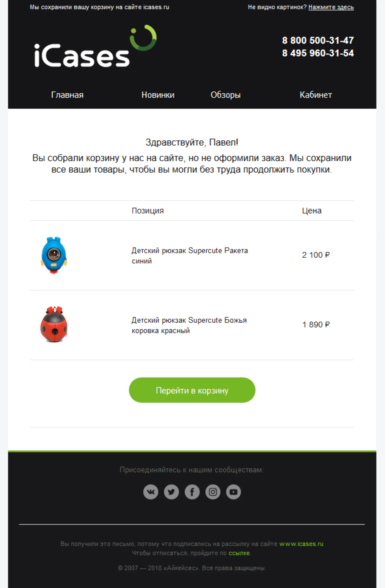Open the Обзоры menu item
This screenshot has width=385, height=588.
(225, 95)
